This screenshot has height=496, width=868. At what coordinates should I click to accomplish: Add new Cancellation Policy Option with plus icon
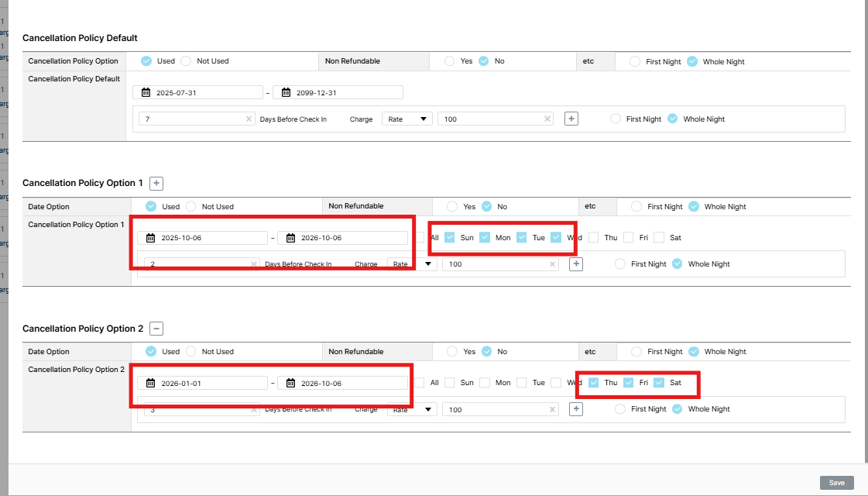point(156,184)
